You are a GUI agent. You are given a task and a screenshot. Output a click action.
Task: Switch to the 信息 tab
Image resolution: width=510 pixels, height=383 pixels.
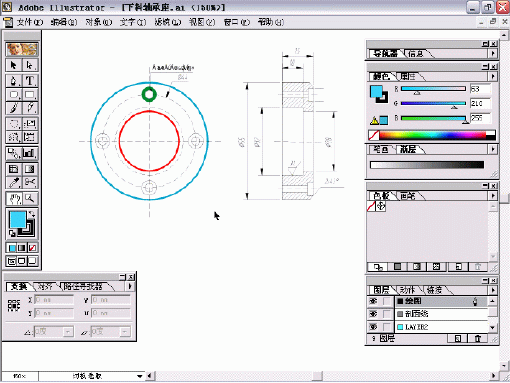pyautogui.click(x=416, y=54)
